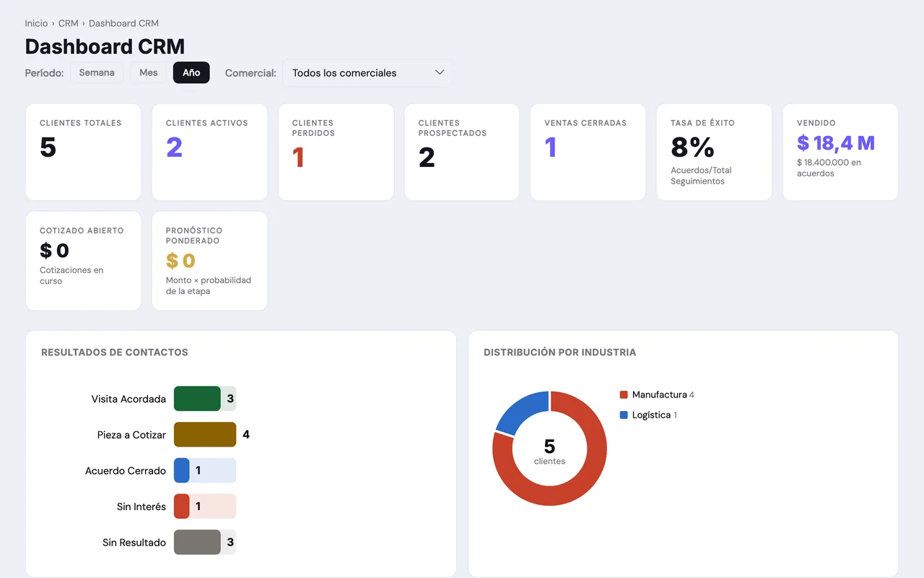Viewport: 924px width, 578px height.
Task: Open the Todos los comerciales dropdown
Action: pyautogui.click(x=368, y=73)
